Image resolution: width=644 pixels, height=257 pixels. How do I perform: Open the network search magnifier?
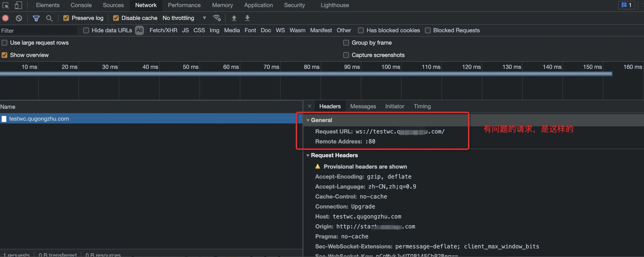[49, 18]
